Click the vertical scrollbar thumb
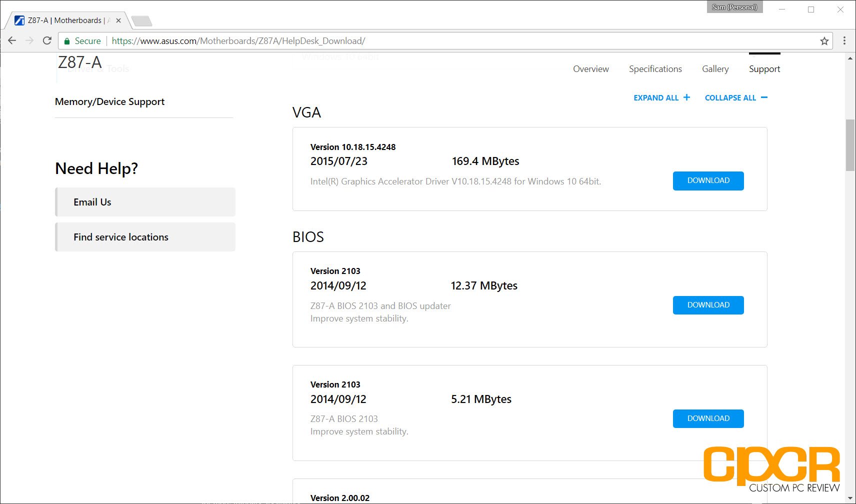Viewport: 856px width, 504px height. 850,145
